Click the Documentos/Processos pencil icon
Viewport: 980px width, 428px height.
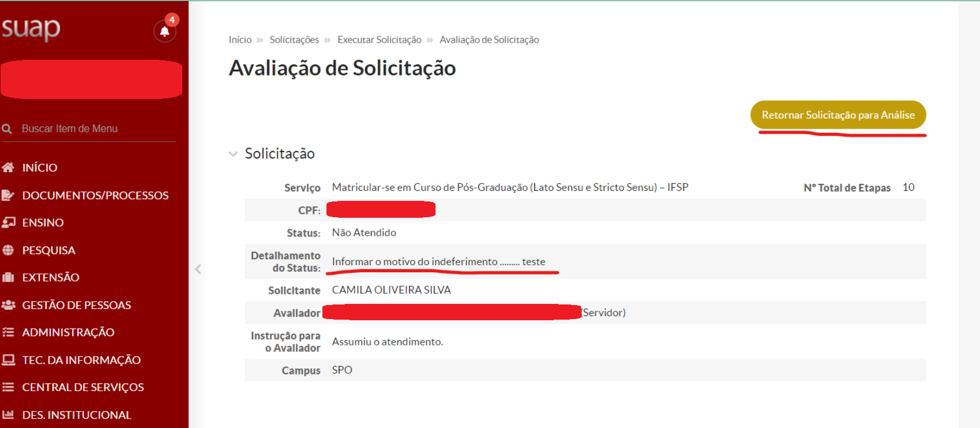8,195
